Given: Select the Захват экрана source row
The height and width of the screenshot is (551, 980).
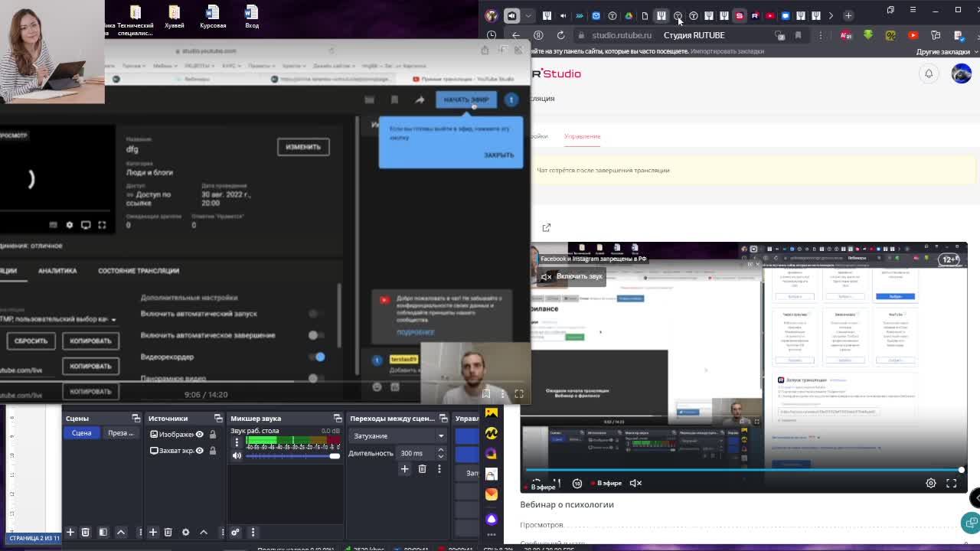Looking at the screenshot, I should click(182, 450).
